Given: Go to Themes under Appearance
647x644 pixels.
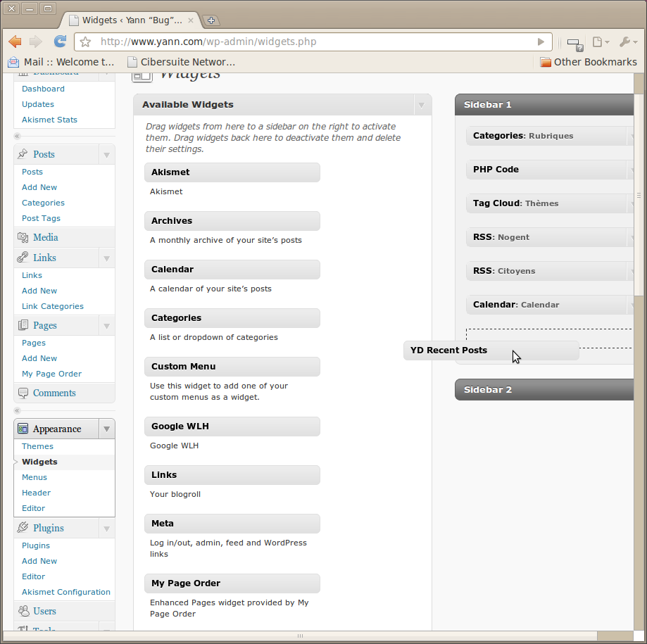Looking at the screenshot, I should tap(37, 446).
